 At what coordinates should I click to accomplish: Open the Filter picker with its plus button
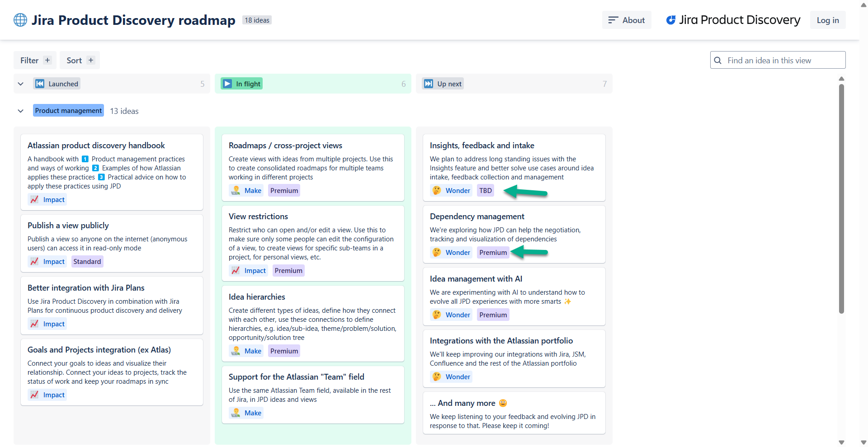pyautogui.click(x=47, y=60)
